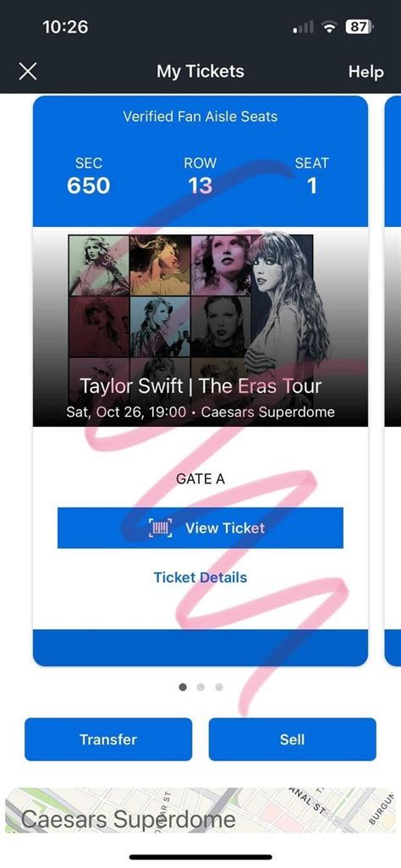The width and height of the screenshot is (401, 868).
Task: Click the View Ticket button label
Action: [225, 528]
